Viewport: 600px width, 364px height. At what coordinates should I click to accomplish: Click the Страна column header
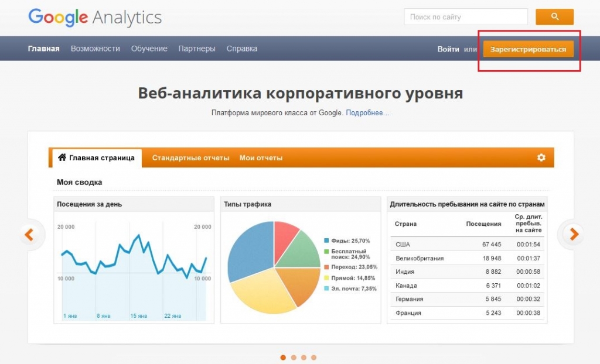405,224
